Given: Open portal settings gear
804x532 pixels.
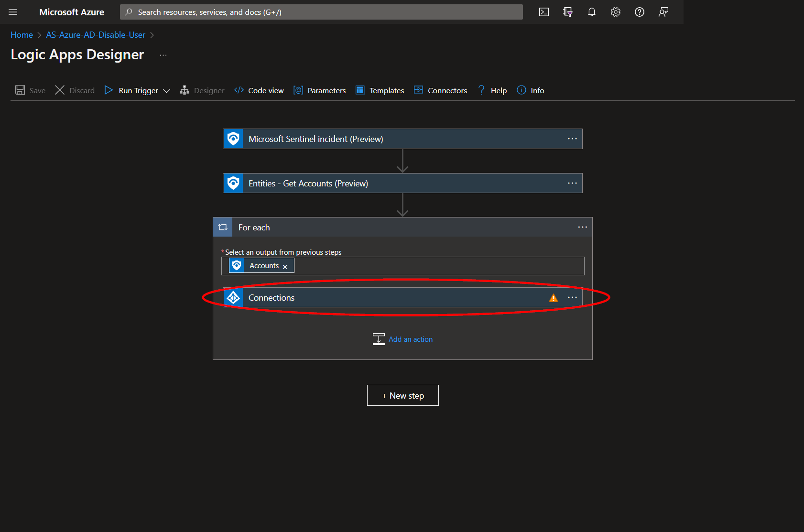Looking at the screenshot, I should click(616, 12).
